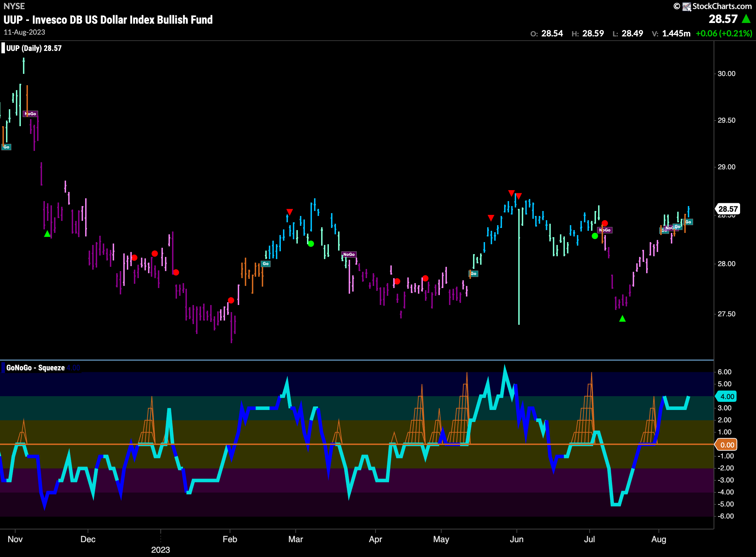The height and width of the screenshot is (557, 756).
Task: Click the UUP Invesco DB US Dollar fund title
Action: (108, 19)
